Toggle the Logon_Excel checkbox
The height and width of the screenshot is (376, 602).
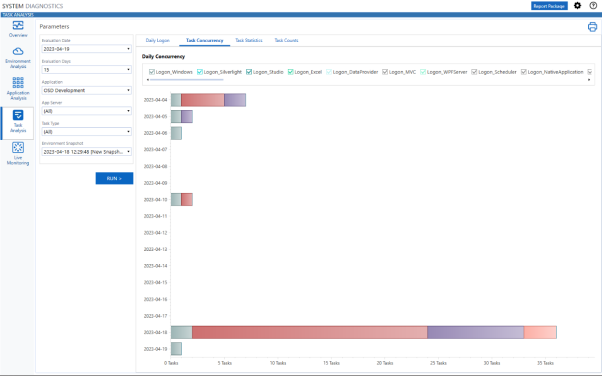click(291, 72)
